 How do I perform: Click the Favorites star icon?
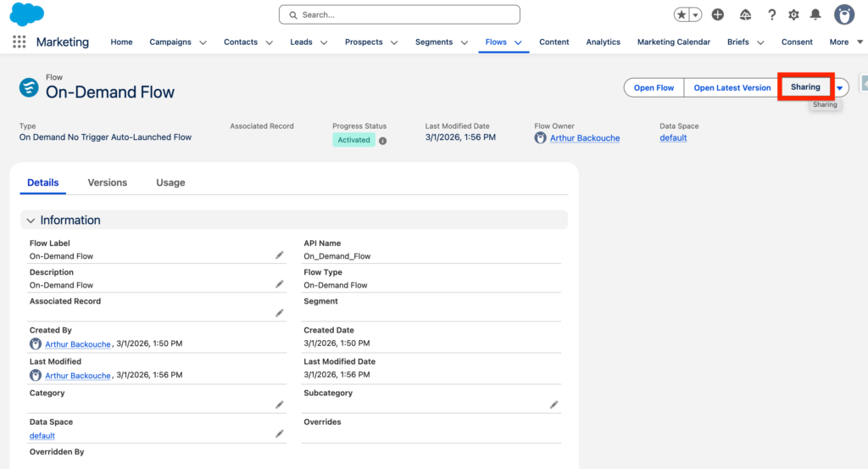pos(682,14)
